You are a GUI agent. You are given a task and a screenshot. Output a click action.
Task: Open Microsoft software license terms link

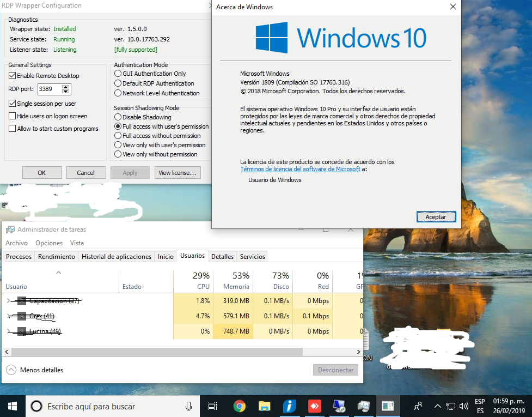tap(300, 169)
